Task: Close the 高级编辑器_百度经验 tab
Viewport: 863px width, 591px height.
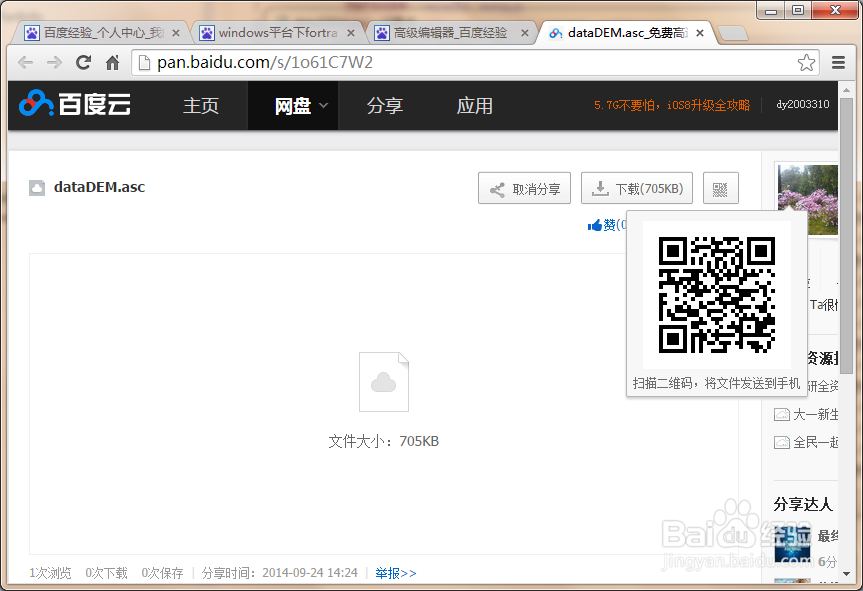Action: [525, 33]
